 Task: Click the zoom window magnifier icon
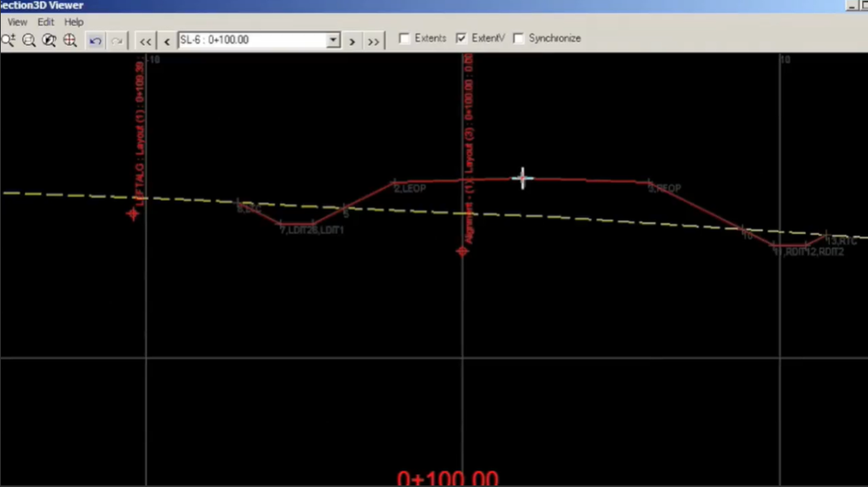point(29,40)
